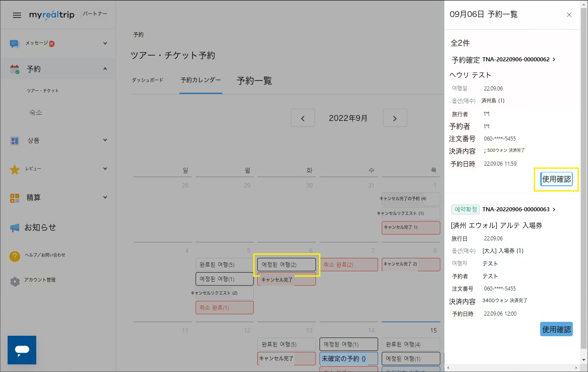Screen dimensions: 588x372
Task: Click 使用確認 for アルテ 入場券 reservation
Action: [x=557, y=329]
